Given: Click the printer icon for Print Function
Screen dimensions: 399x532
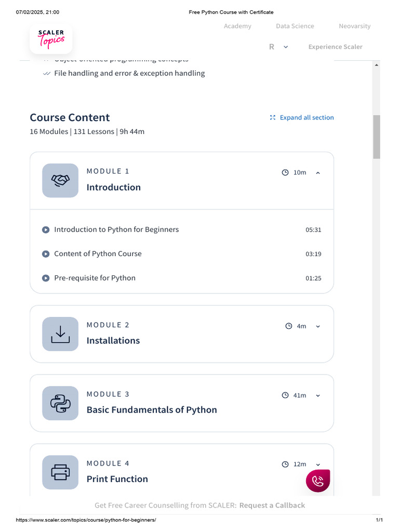Looking at the screenshot, I should pyautogui.click(x=60, y=472).
